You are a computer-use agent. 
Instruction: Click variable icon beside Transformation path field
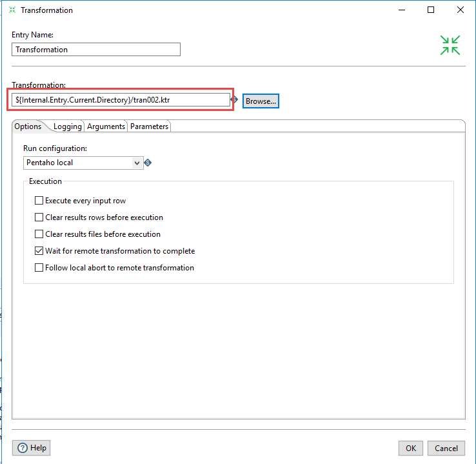(235, 100)
